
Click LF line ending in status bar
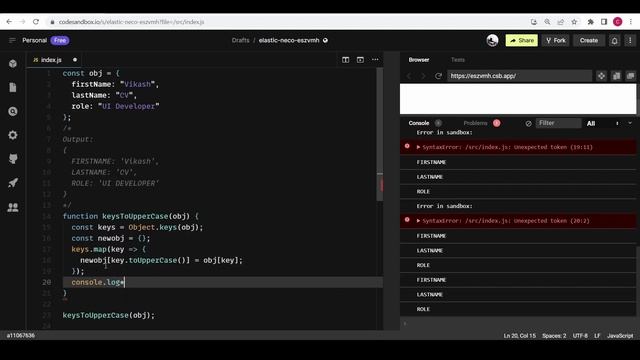(597, 336)
